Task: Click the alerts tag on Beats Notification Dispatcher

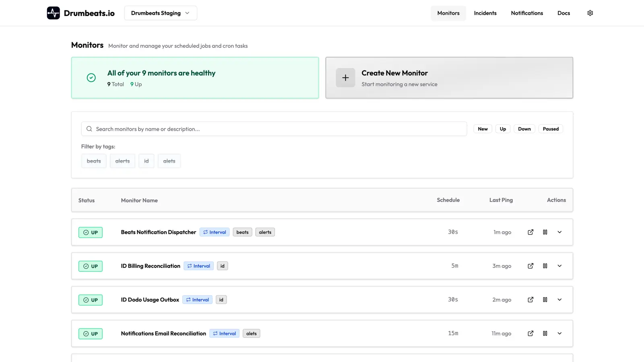Action: point(265,232)
